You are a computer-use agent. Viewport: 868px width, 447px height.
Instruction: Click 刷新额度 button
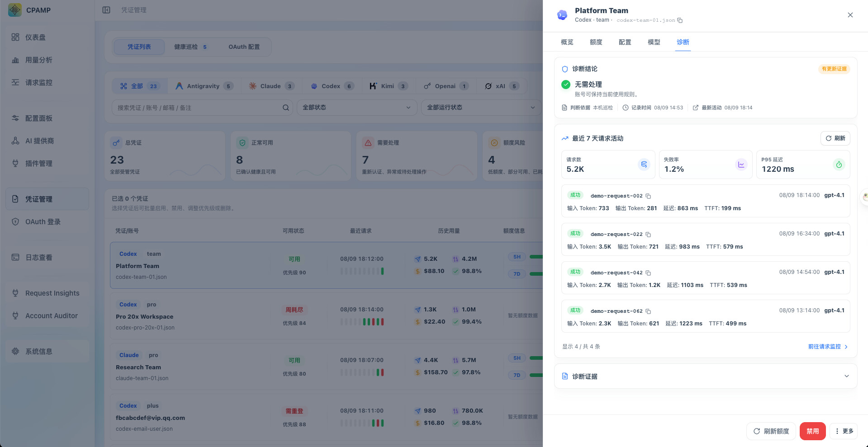pyautogui.click(x=771, y=431)
